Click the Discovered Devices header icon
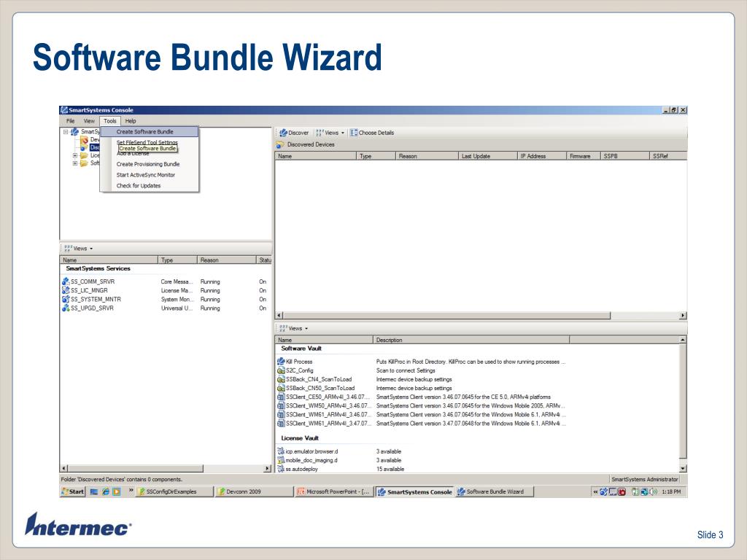The image size is (747, 560). (280, 144)
